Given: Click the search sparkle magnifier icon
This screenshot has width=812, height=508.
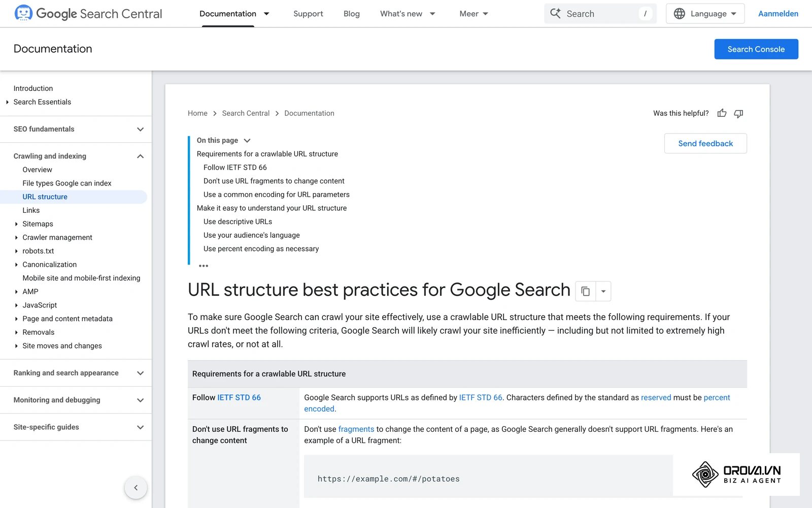Looking at the screenshot, I should 556,14.
